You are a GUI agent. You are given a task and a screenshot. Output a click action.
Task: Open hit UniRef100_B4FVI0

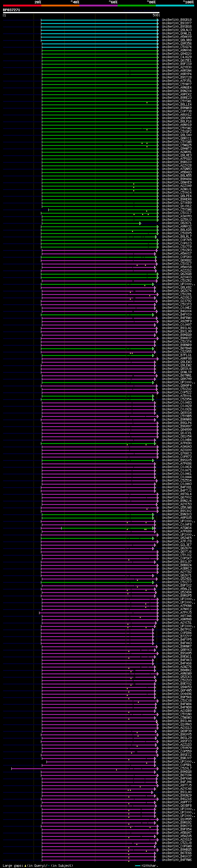pos(177,314)
